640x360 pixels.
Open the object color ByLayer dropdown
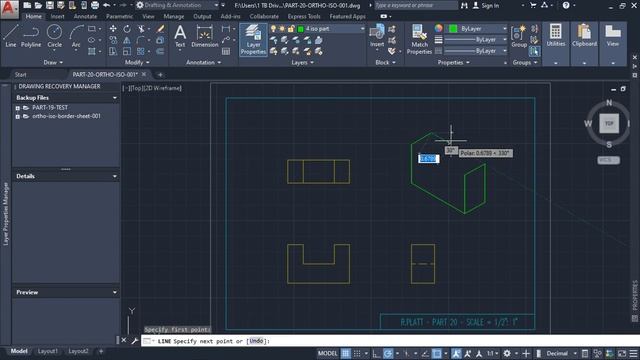(478, 29)
